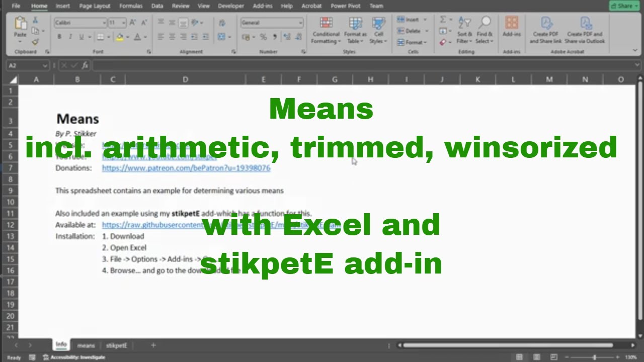Toggle Align Left horizontal alignment

click(x=161, y=37)
